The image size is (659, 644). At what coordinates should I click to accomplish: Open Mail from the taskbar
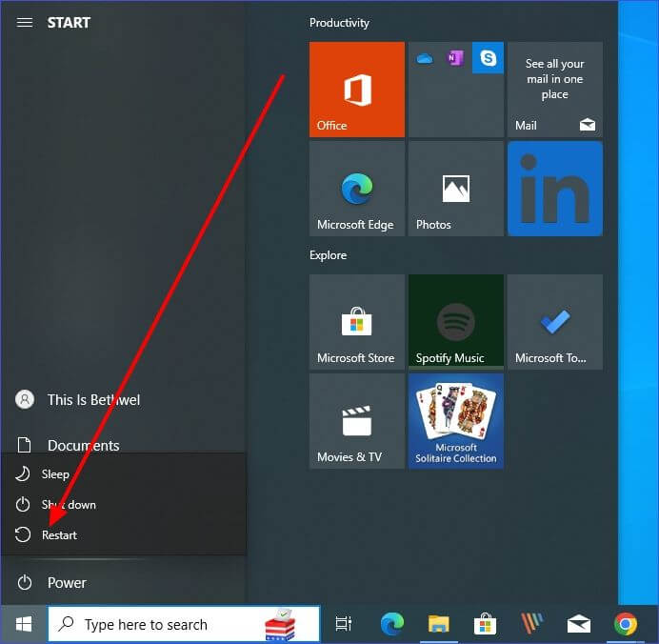[579, 624]
